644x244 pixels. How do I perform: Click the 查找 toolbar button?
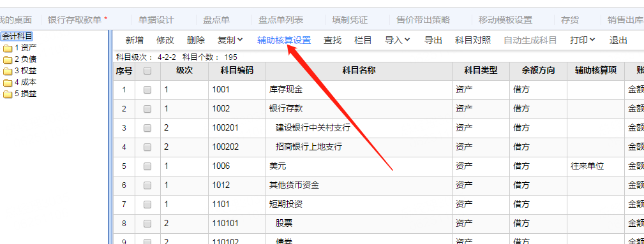[333, 40]
